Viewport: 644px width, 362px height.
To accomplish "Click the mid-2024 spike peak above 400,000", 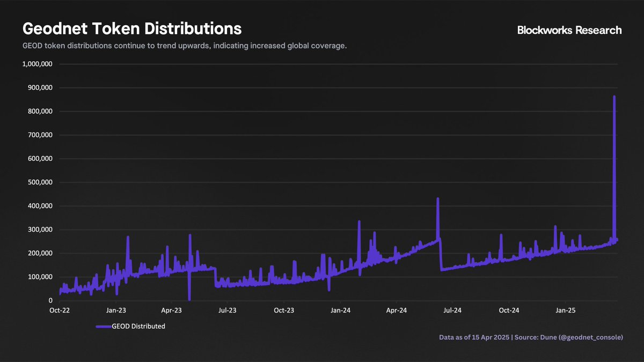I will [x=438, y=199].
